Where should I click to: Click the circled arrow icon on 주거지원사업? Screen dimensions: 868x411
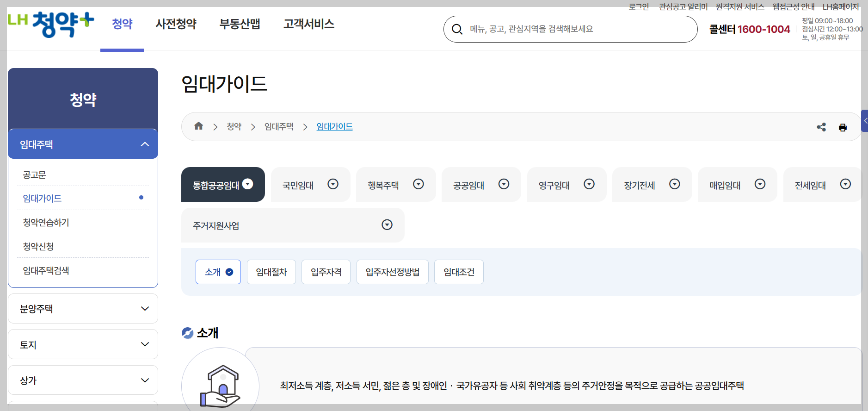pos(387,224)
